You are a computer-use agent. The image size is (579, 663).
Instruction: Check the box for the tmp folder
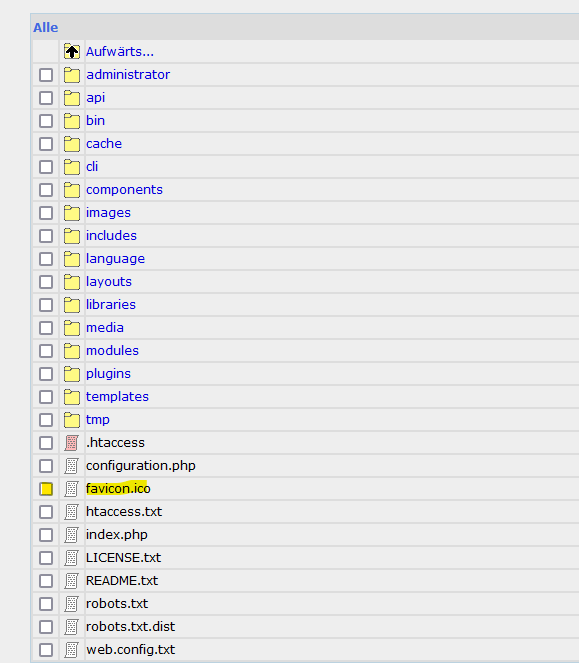pos(46,420)
